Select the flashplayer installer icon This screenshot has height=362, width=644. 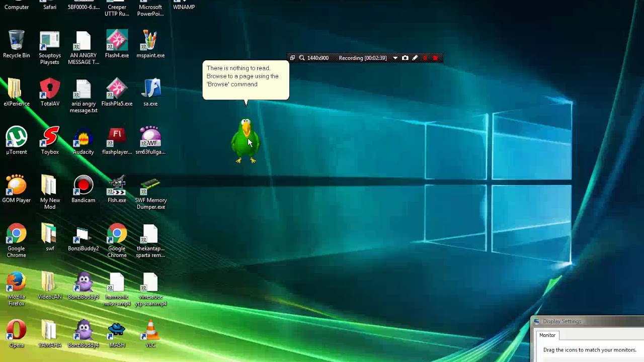pyautogui.click(x=117, y=141)
